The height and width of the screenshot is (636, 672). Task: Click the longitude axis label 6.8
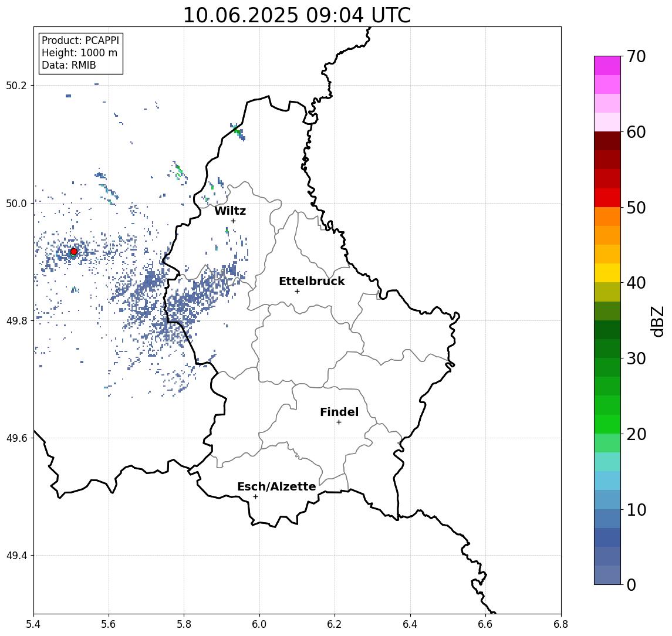coord(561,624)
